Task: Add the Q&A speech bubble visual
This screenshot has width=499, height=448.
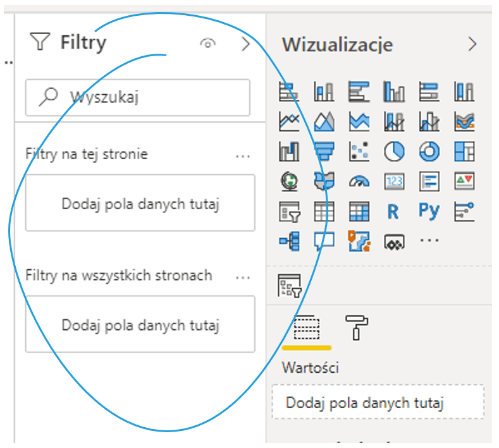Action: pyautogui.click(x=324, y=241)
